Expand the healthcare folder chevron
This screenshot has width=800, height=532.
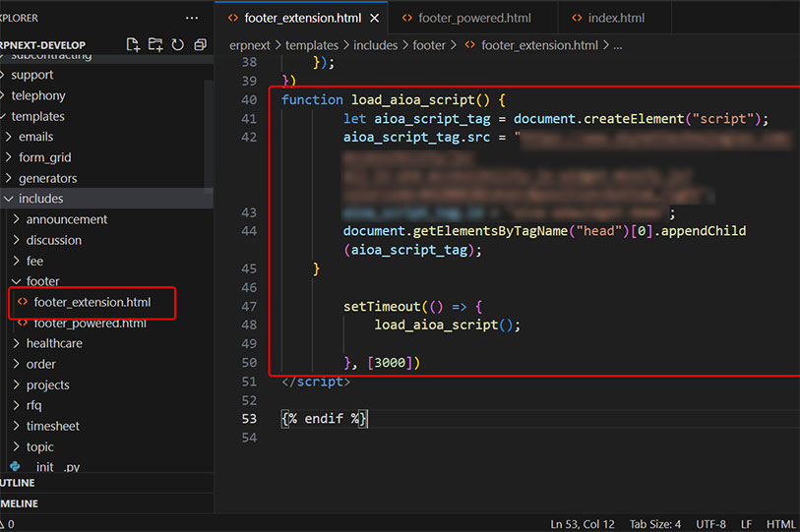pos(17,343)
